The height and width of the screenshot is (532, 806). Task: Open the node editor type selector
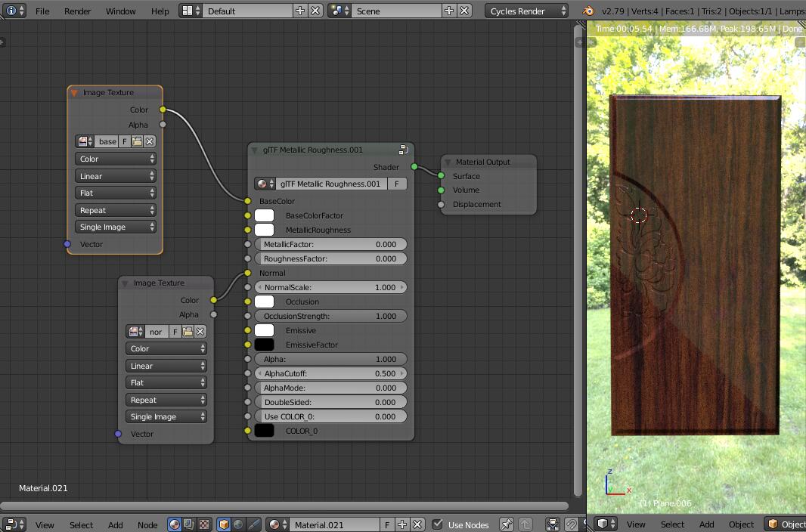pos(14,524)
